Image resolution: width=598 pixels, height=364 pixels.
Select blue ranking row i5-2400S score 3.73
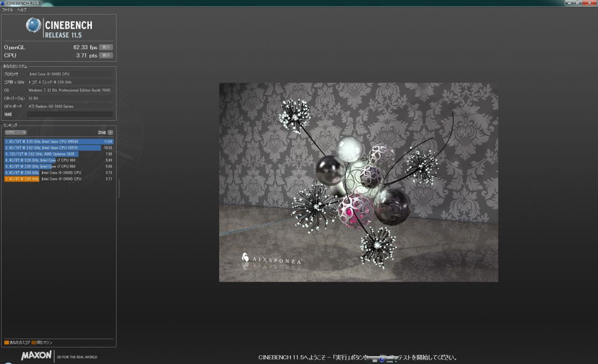point(59,173)
